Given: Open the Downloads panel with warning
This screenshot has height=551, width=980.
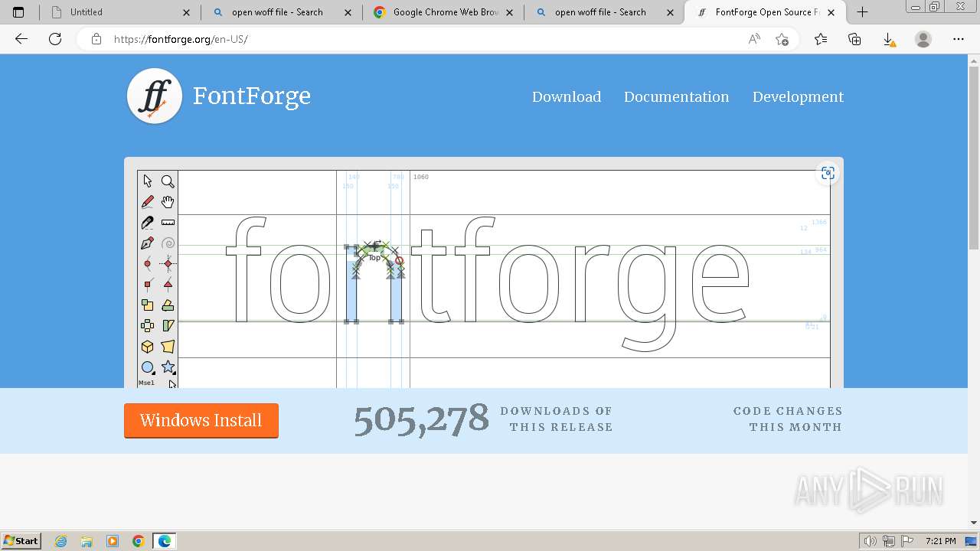Looking at the screenshot, I should pos(889,39).
